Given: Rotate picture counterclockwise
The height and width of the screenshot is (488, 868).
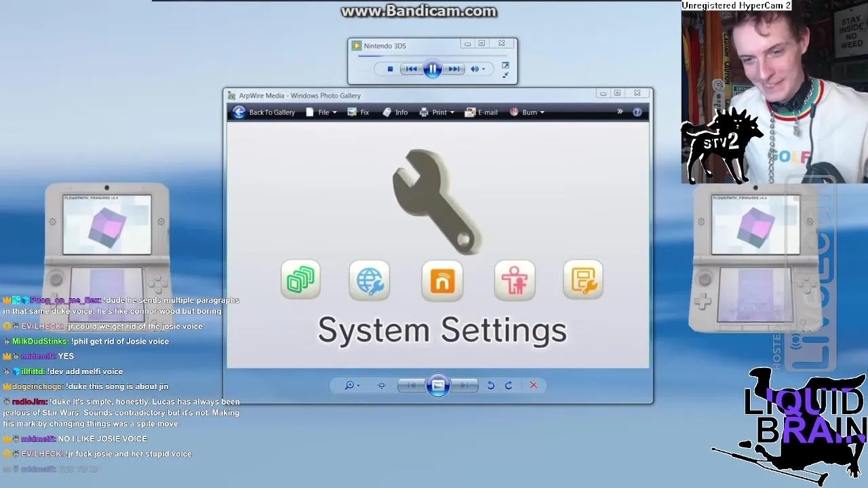Looking at the screenshot, I should point(491,386).
